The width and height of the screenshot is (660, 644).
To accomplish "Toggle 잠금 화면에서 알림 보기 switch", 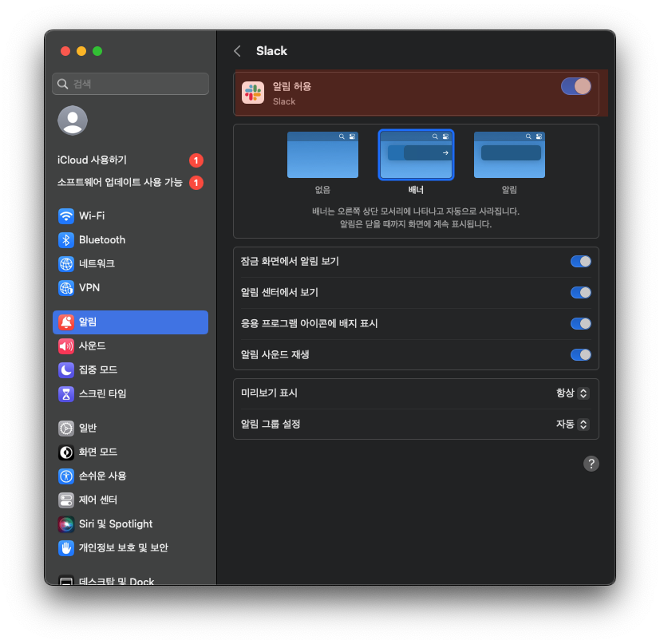I will point(581,262).
